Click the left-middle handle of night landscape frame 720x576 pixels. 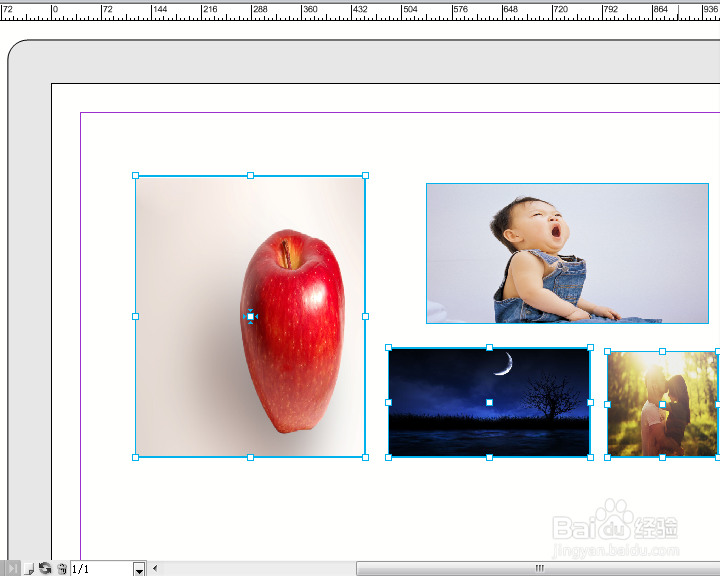(x=388, y=402)
